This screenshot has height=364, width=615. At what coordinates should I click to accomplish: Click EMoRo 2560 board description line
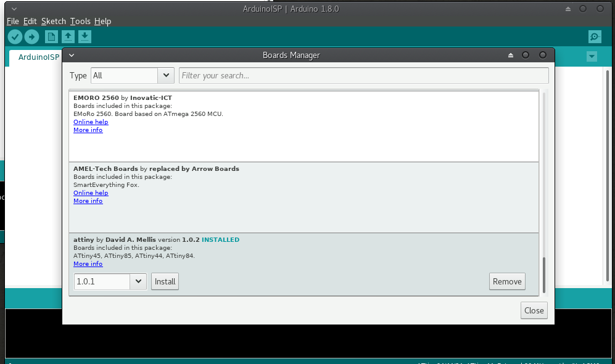coord(148,114)
